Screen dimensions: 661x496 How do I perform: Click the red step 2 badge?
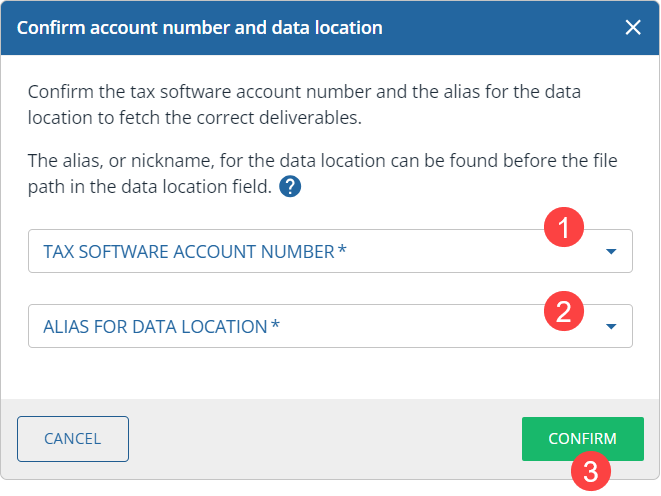click(x=563, y=311)
